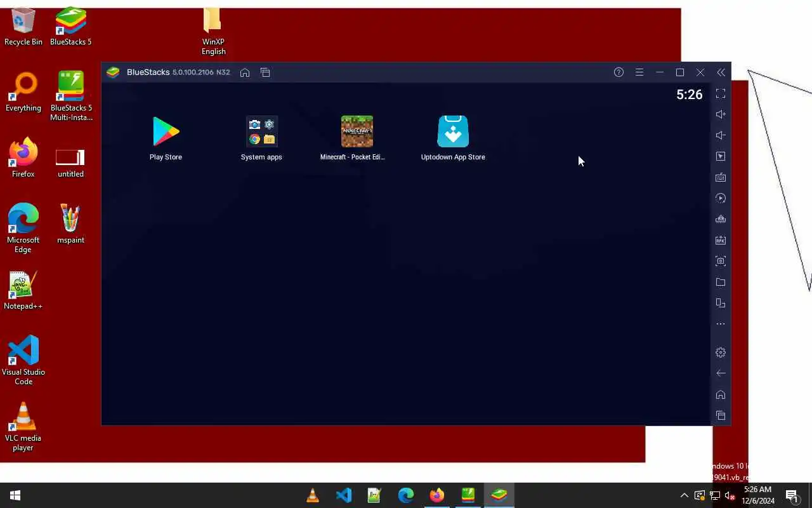Open game controls keyboard icon

721,177
